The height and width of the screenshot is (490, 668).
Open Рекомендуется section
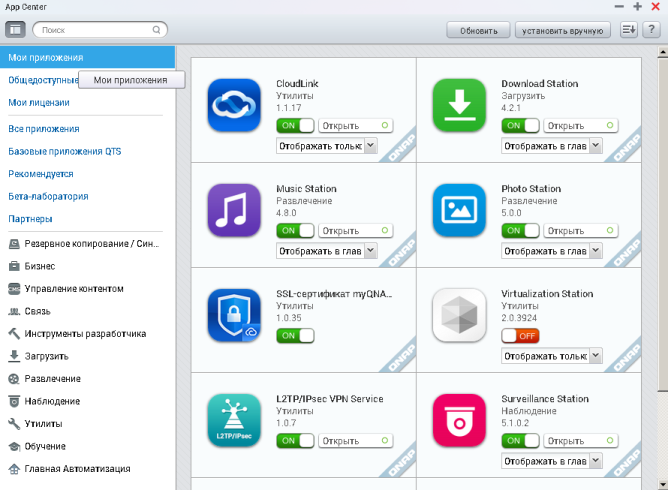(x=41, y=174)
